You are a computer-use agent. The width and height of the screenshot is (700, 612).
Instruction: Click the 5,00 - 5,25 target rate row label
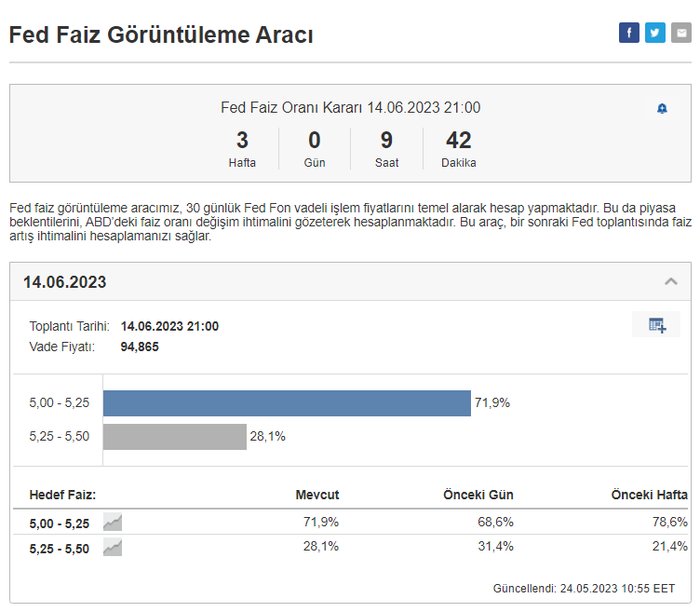tap(60, 523)
